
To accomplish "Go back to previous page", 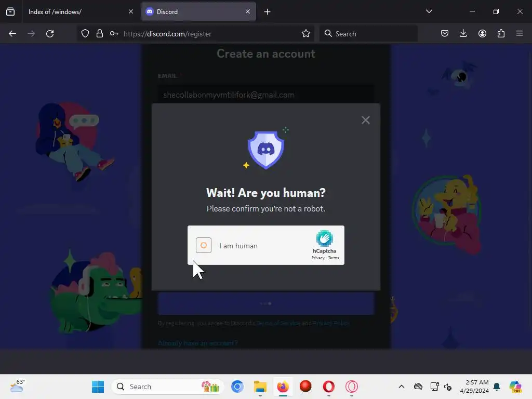I will pos(12,34).
